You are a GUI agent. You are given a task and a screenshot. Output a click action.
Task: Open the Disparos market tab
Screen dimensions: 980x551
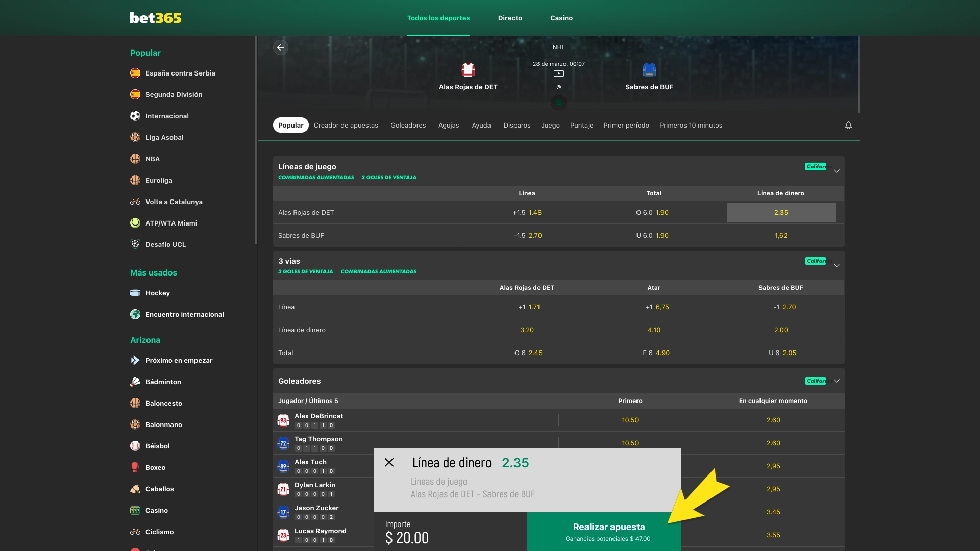coord(517,125)
